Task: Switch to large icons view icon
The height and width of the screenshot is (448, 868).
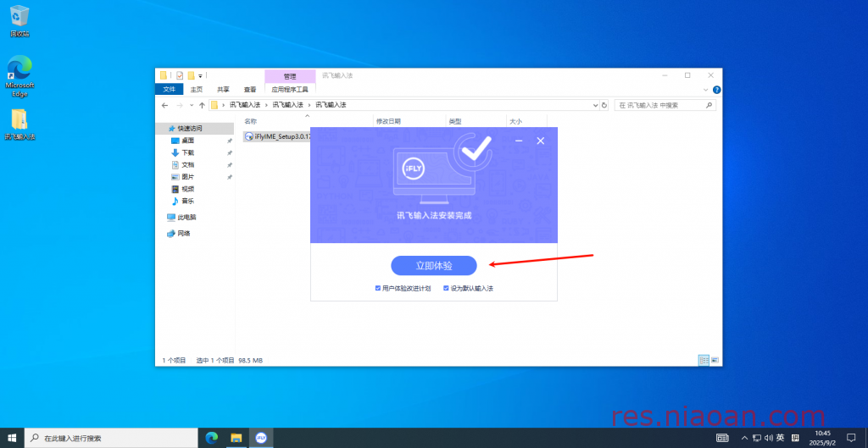Action: (715, 360)
